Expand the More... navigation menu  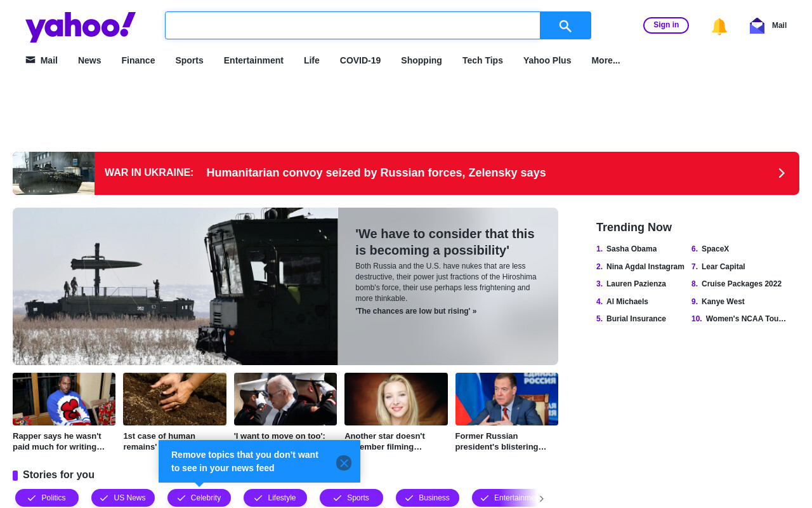pos(606,60)
